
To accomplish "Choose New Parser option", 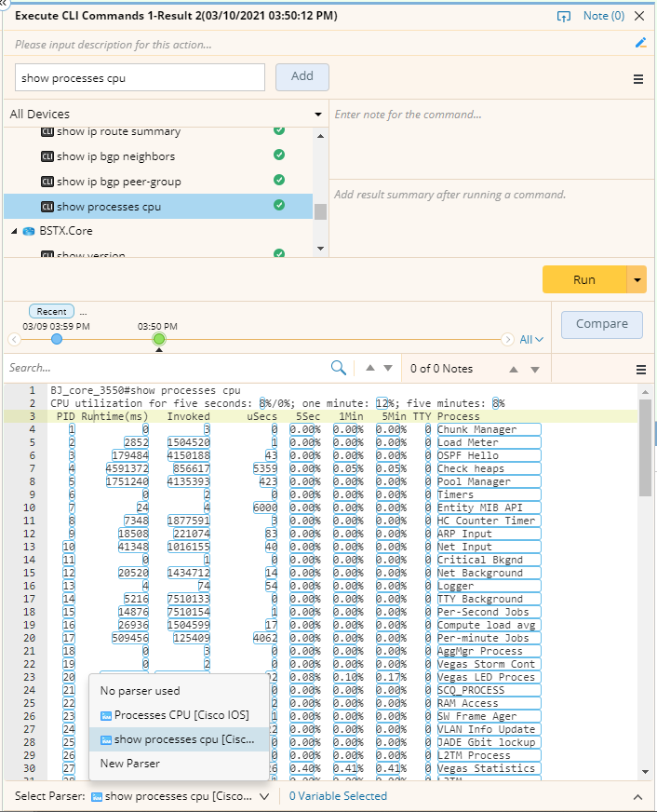I will click(179, 764).
